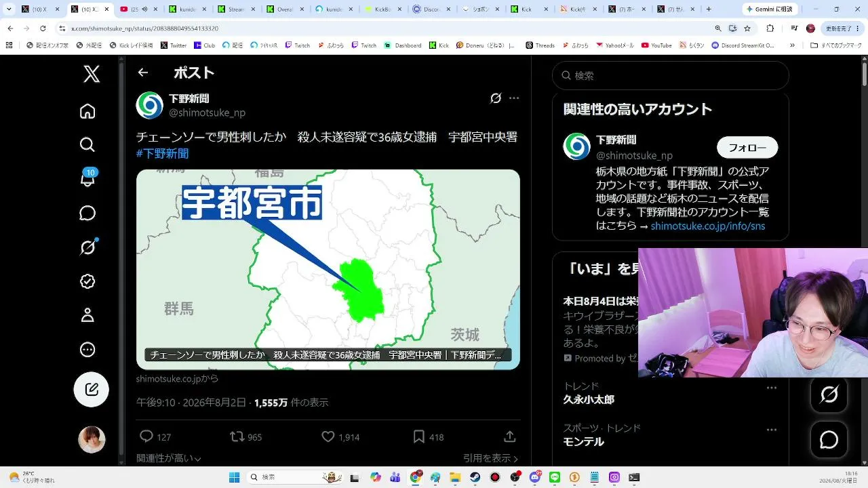Open more options for モンテル trend
Viewport: 868px width, 488px height.
772,430
